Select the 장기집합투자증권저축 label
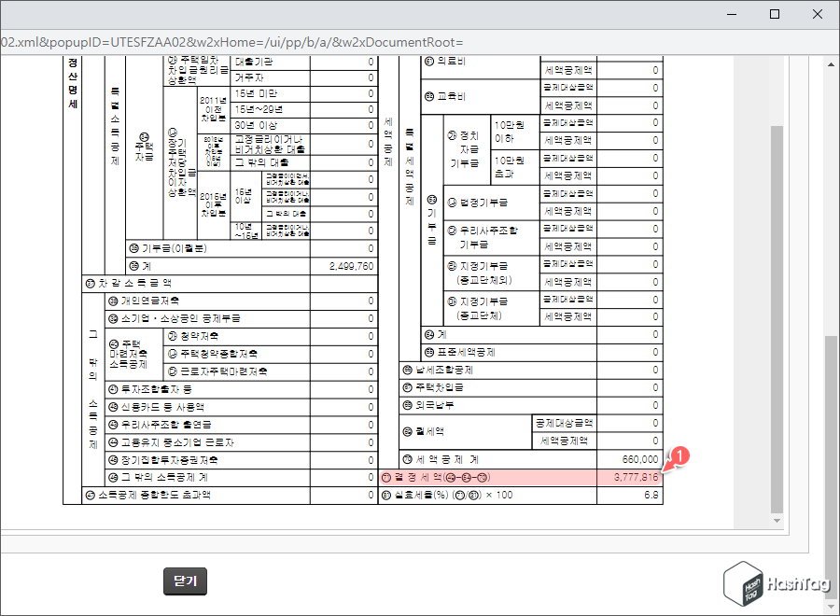840x616 pixels. pos(162,460)
